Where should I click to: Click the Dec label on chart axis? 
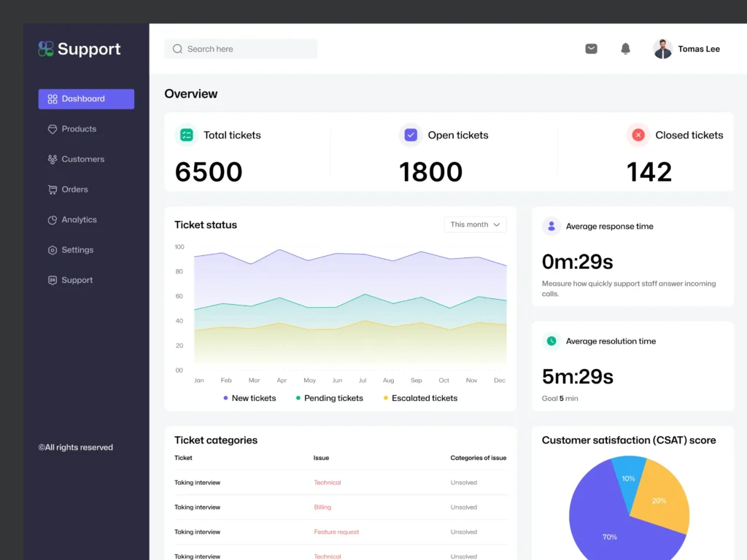[x=499, y=381]
